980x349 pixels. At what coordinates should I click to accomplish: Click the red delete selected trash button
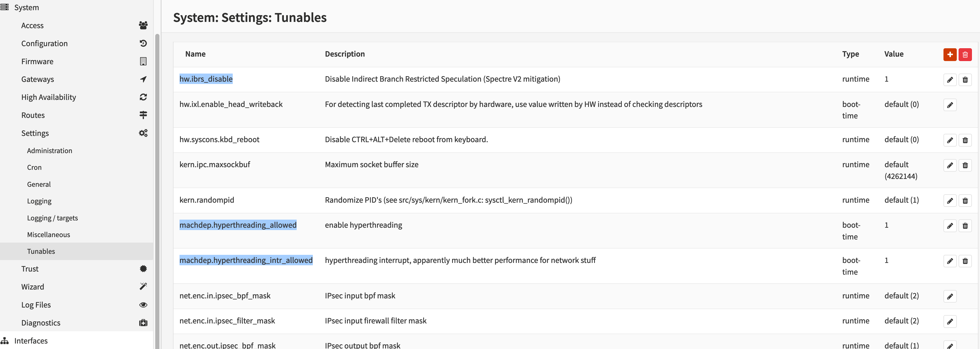[965, 55]
